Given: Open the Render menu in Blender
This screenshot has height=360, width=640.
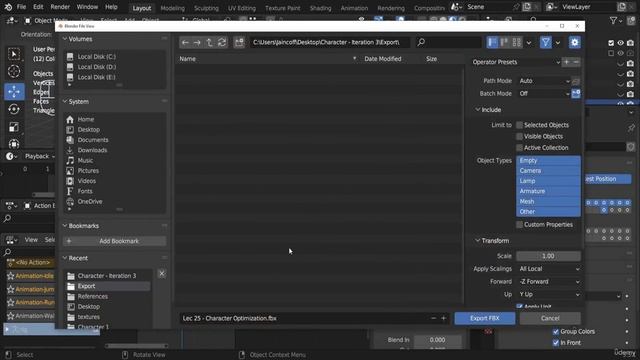Looking at the screenshot, I should [x=60, y=7].
